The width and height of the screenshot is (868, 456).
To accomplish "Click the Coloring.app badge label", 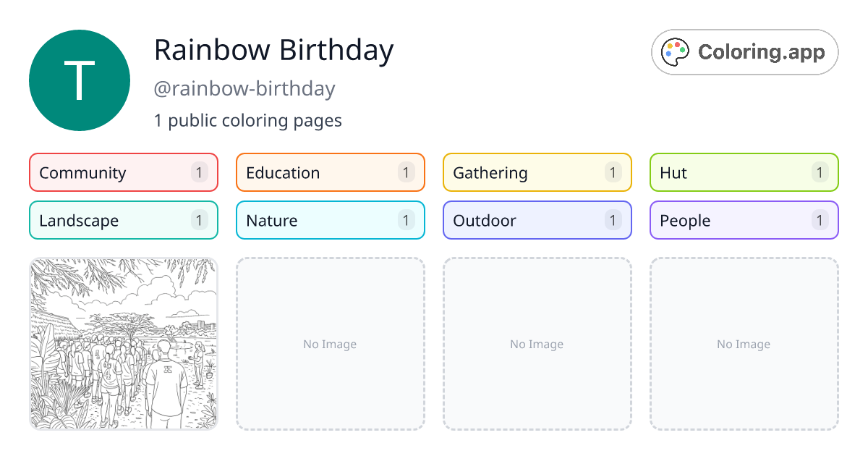I will point(760,51).
